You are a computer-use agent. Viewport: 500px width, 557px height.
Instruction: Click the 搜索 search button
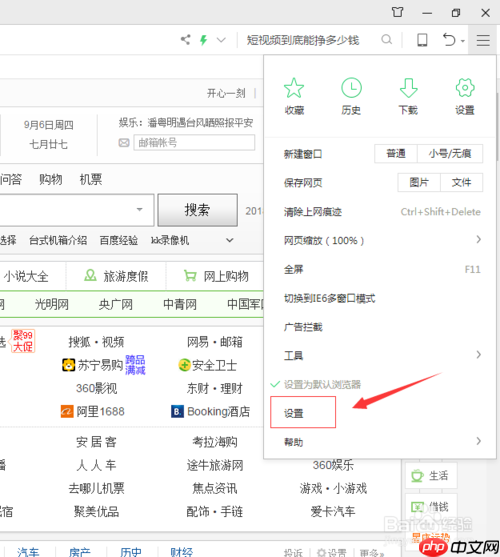(x=197, y=210)
